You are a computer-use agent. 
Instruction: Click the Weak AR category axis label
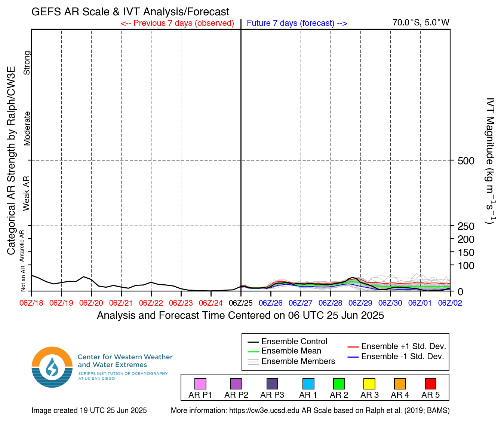26,193
